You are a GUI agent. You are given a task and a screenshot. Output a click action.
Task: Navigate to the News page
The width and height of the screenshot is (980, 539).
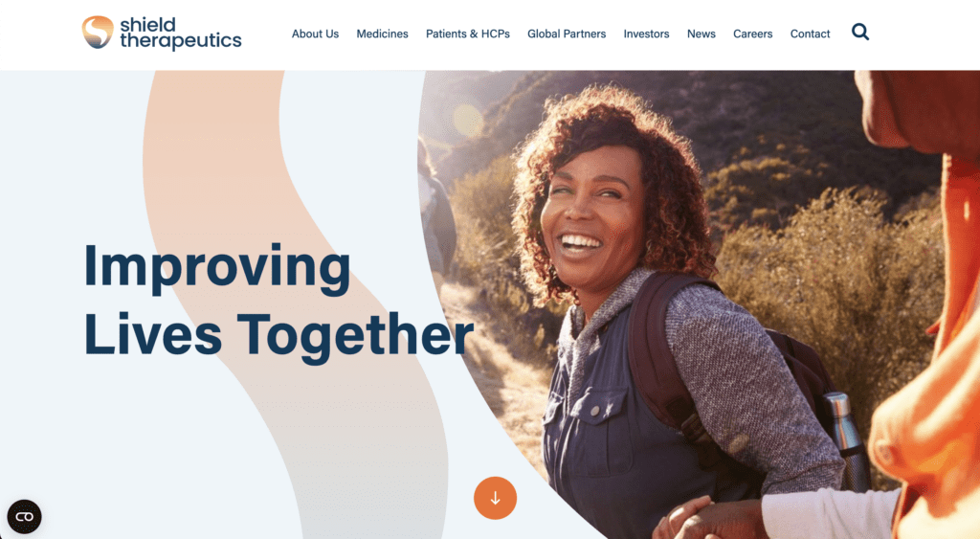(x=702, y=34)
